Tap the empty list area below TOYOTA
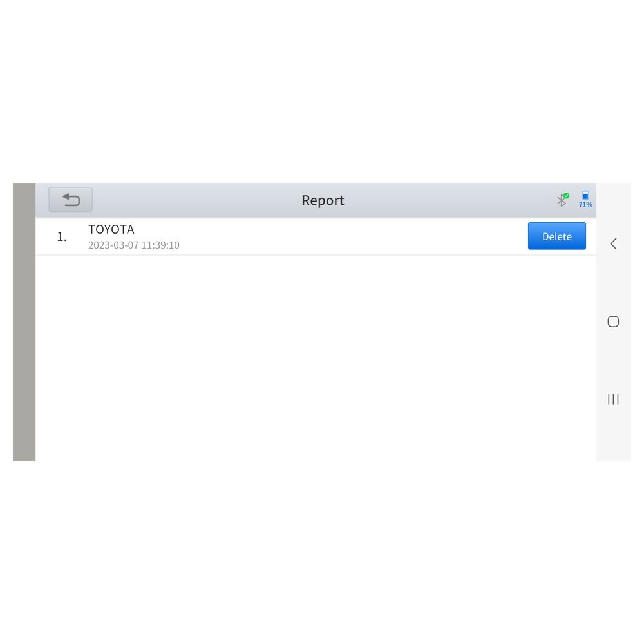644x644 pixels. tap(316, 357)
